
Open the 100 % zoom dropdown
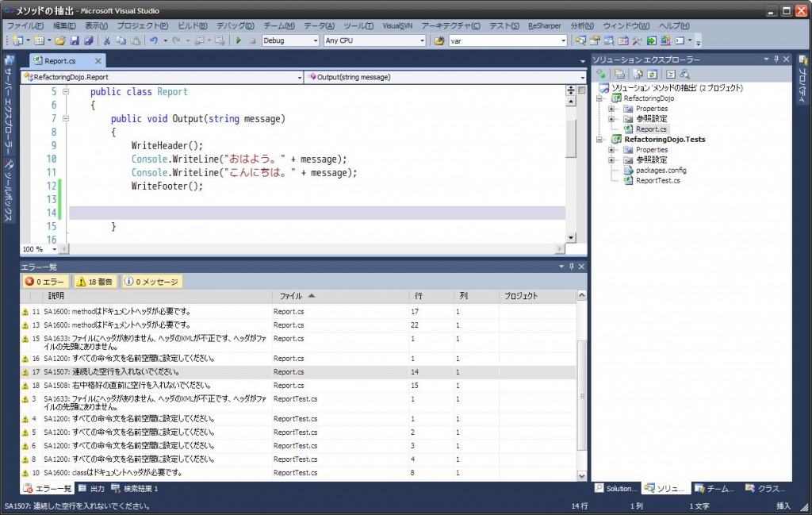click(54, 249)
